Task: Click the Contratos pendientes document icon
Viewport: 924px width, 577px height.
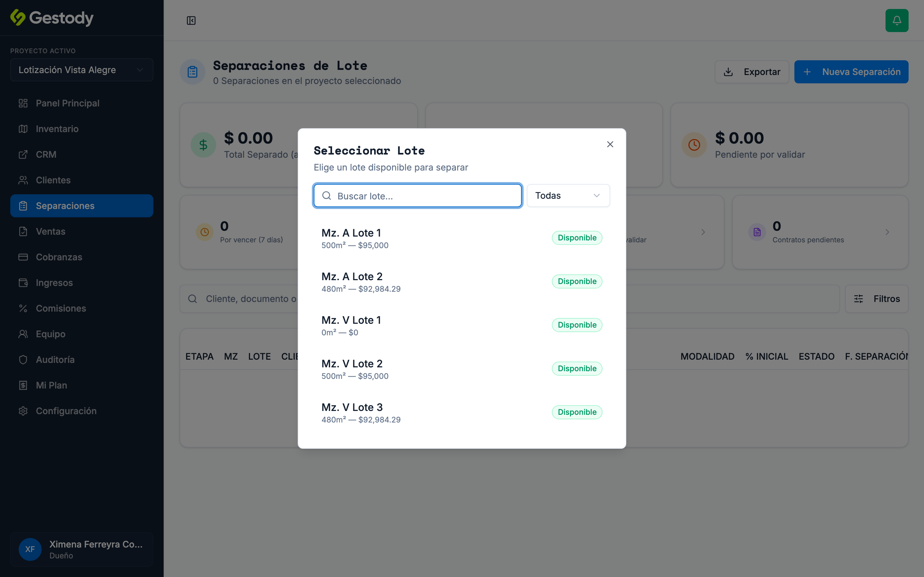Action: (x=757, y=232)
